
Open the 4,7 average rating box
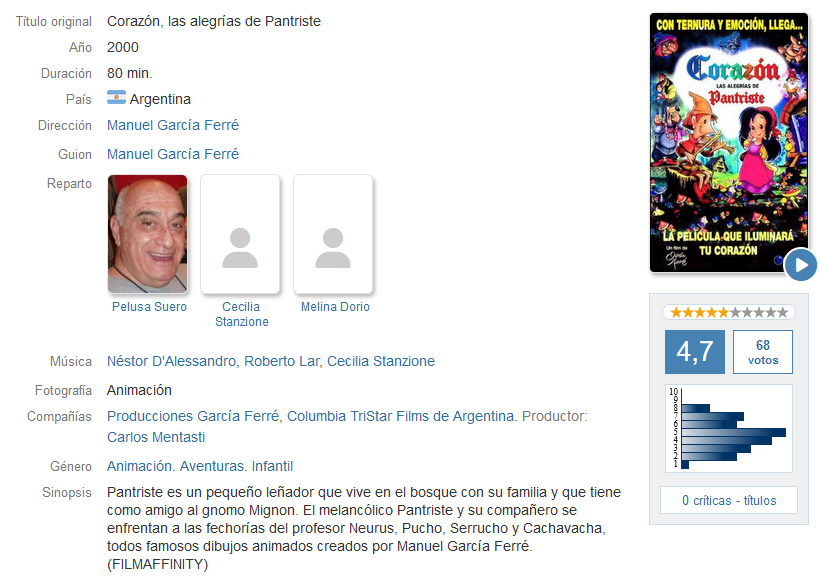tap(694, 351)
